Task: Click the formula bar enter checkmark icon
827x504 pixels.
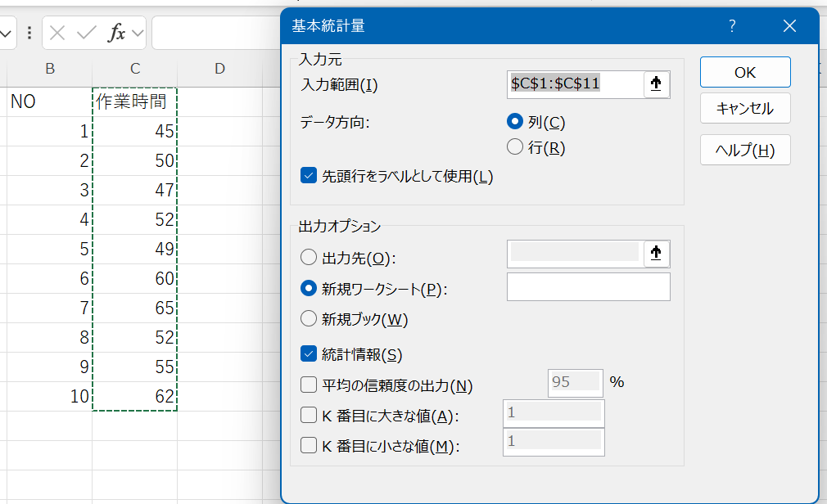Action: [x=86, y=33]
